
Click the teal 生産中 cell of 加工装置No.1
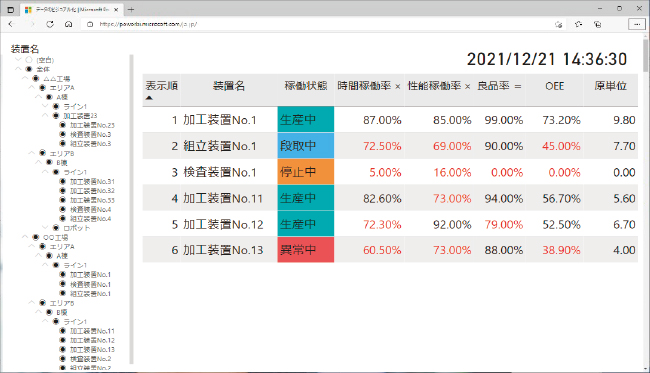point(306,120)
